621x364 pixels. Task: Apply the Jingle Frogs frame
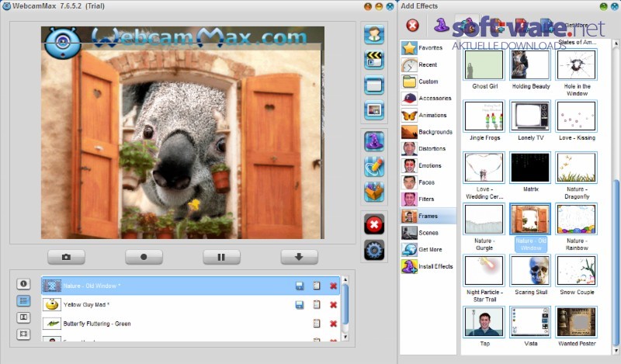tap(484, 116)
